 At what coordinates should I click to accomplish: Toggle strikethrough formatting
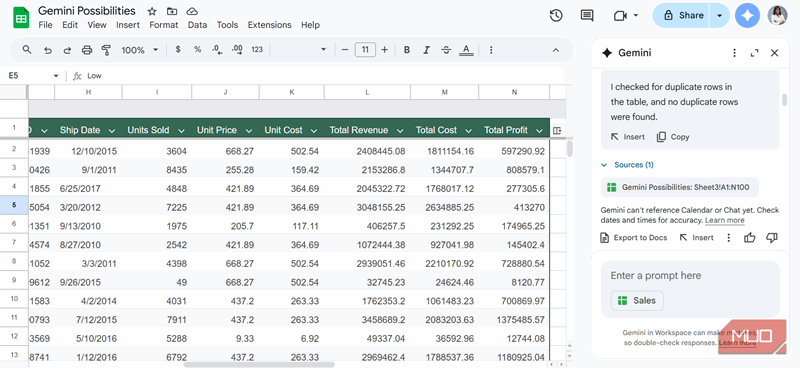446,50
